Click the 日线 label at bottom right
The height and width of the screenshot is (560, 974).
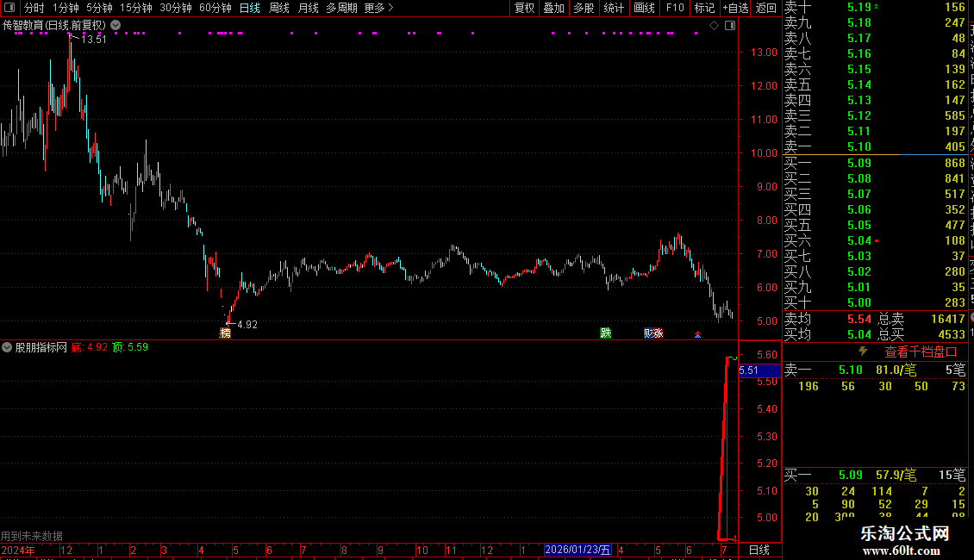759,550
